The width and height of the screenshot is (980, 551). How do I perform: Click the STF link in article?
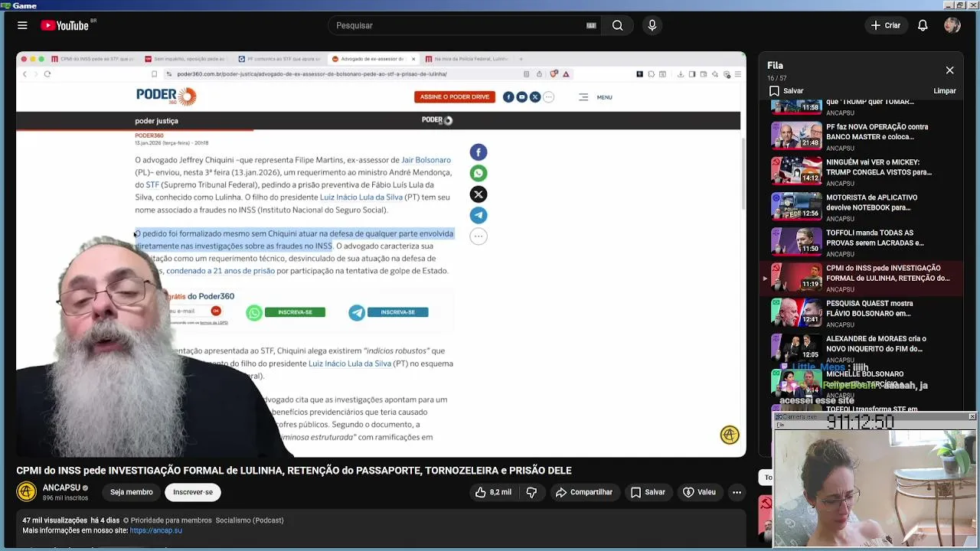point(152,185)
